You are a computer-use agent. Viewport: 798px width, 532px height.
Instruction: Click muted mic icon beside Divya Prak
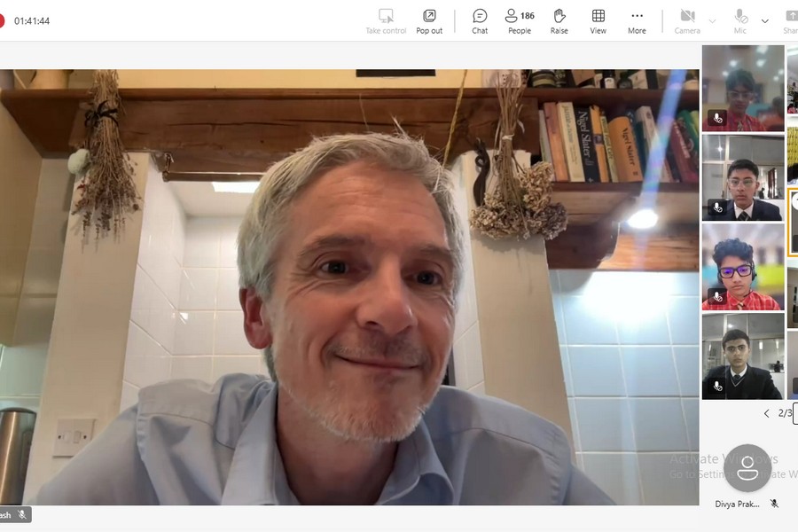[x=774, y=504]
